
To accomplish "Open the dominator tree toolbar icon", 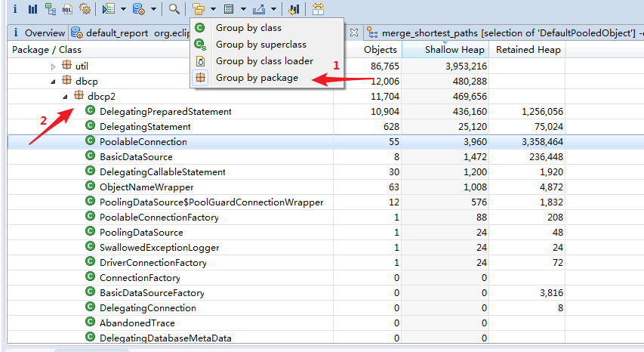I will (x=51, y=9).
